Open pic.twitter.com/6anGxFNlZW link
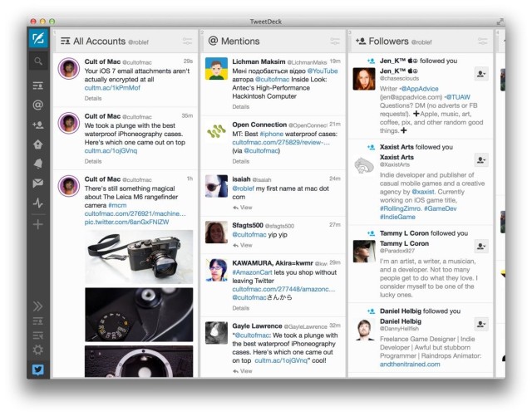 [x=126, y=222]
